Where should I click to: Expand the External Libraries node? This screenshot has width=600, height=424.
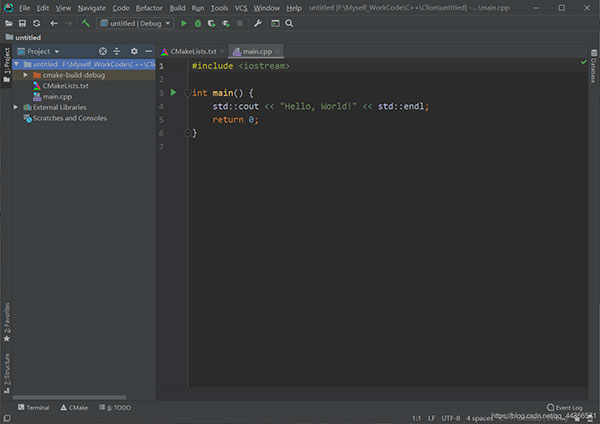pos(15,107)
